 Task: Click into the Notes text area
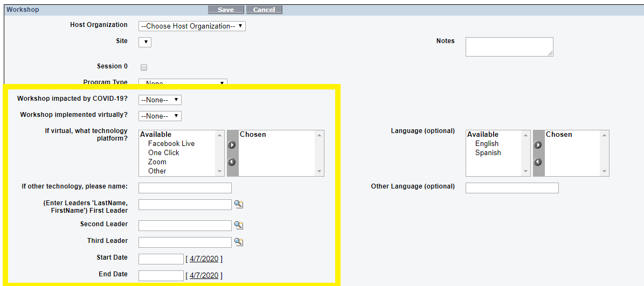click(x=509, y=47)
